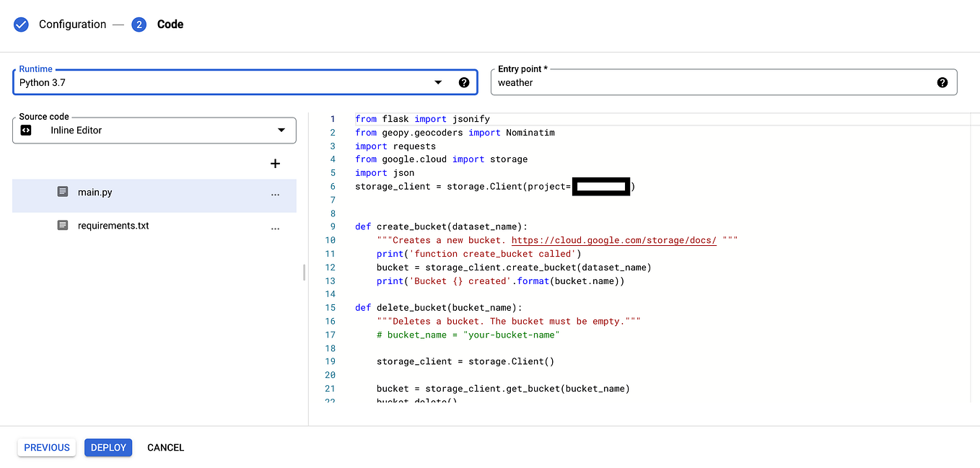
Task: Click the Runtime dropdown arrow
Action: click(x=438, y=82)
